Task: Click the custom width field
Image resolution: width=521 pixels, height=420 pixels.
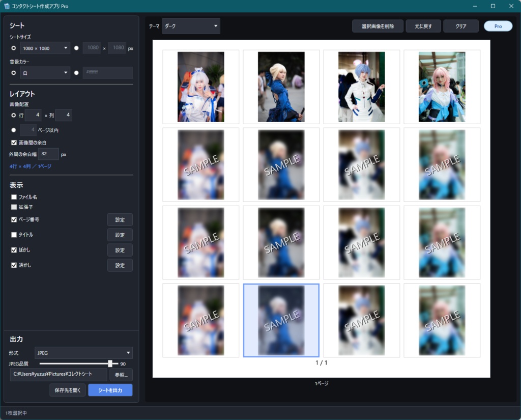Action: click(x=92, y=48)
